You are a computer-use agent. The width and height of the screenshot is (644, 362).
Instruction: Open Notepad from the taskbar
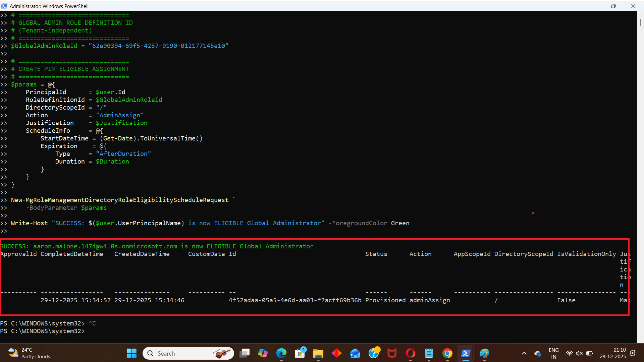(429, 353)
